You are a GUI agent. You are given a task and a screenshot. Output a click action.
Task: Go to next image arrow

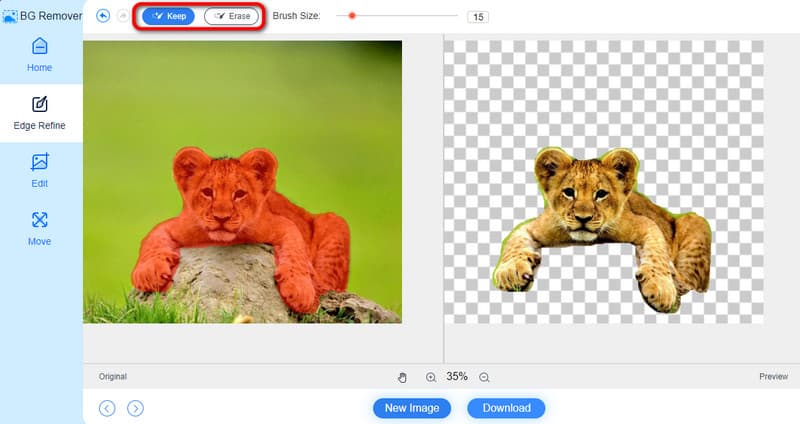click(136, 408)
